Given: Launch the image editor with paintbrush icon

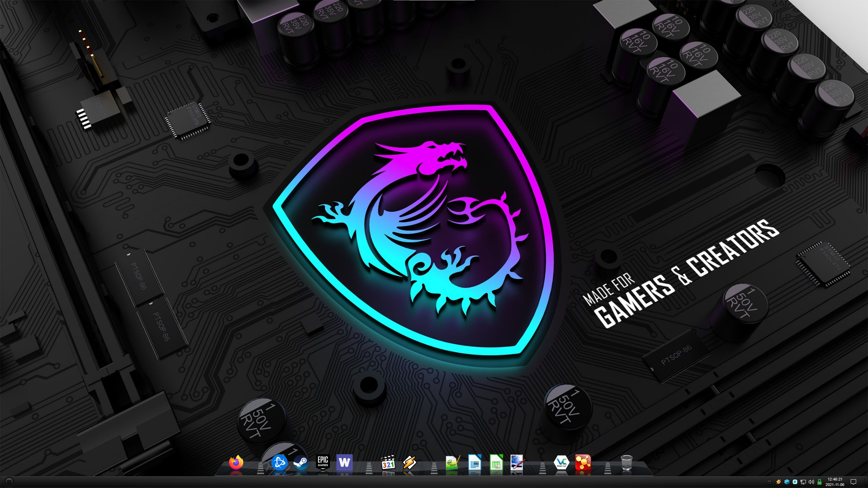Looking at the screenshot, I should [518, 462].
